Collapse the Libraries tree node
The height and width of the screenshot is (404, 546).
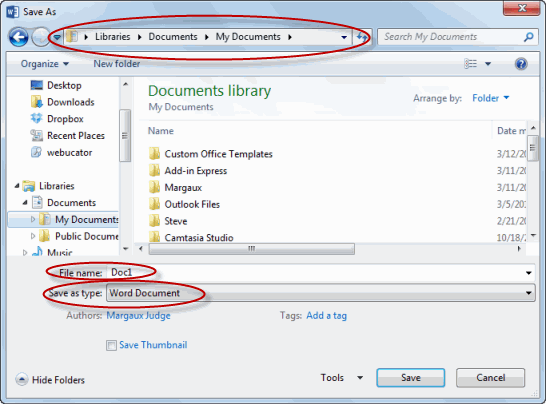17,186
